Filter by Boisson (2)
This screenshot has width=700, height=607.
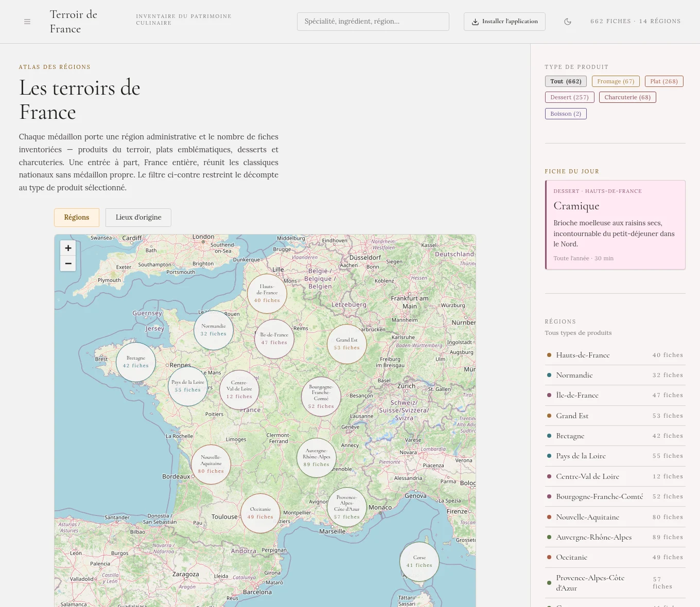(x=566, y=114)
